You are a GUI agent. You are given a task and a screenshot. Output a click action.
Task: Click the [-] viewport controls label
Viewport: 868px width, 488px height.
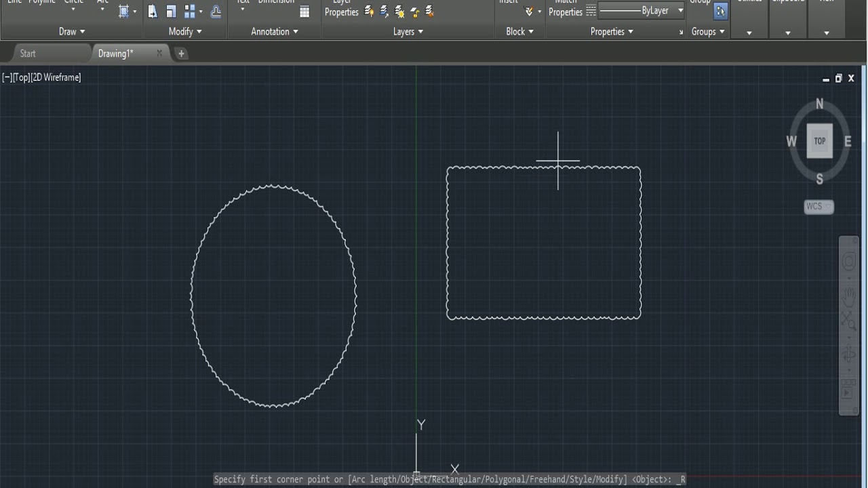(x=7, y=77)
